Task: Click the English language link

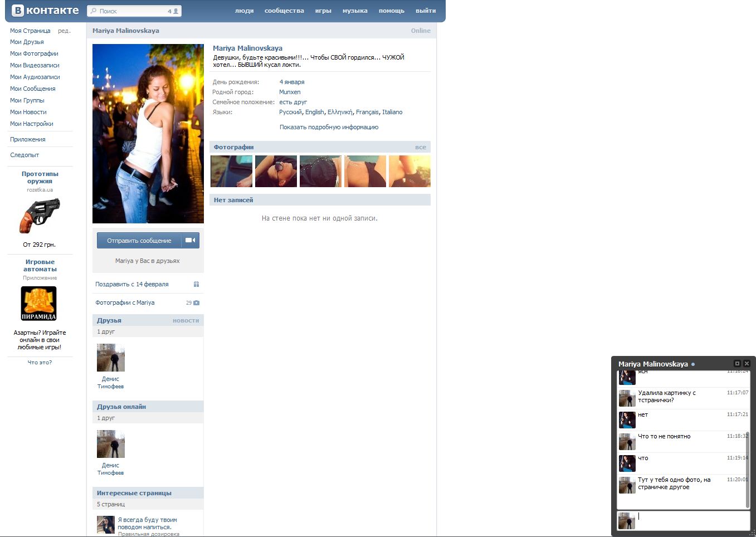Action: (314, 112)
